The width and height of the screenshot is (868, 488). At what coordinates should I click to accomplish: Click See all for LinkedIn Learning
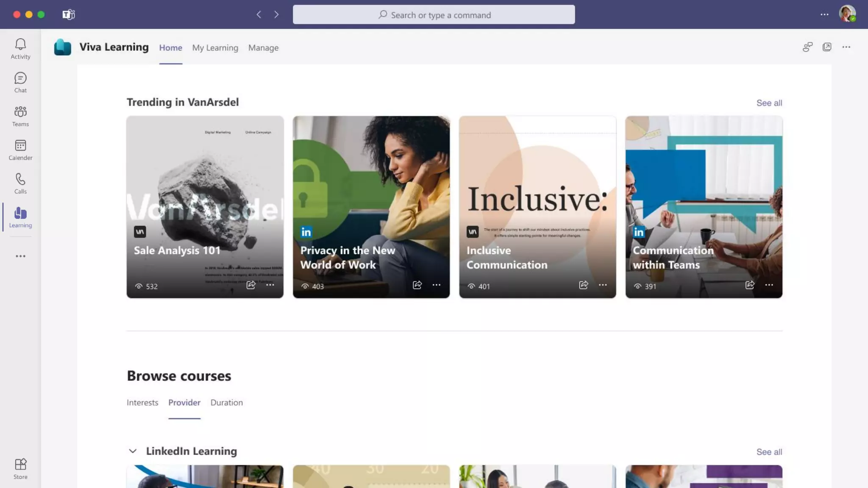pos(769,452)
